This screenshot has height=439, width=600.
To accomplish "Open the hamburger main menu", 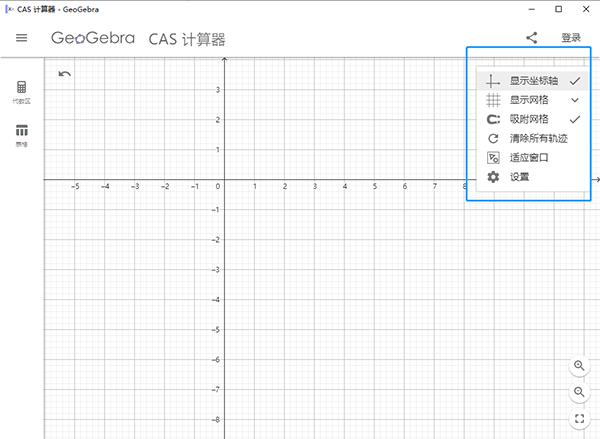I will 21,38.
